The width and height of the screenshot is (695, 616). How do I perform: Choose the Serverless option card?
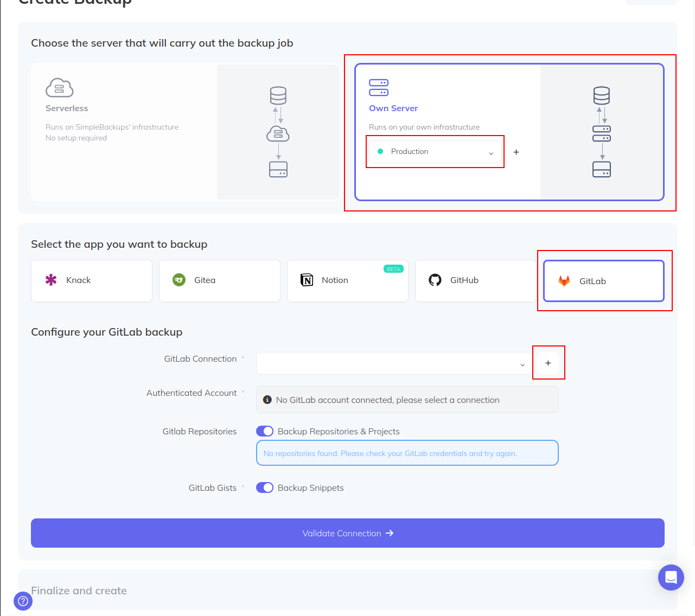pyautogui.click(x=186, y=132)
